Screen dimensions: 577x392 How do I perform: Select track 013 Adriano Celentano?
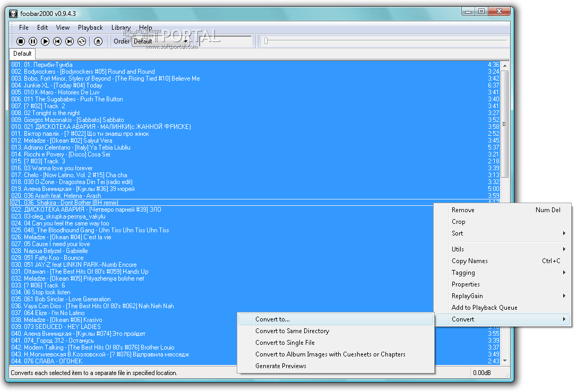[255, 147]
